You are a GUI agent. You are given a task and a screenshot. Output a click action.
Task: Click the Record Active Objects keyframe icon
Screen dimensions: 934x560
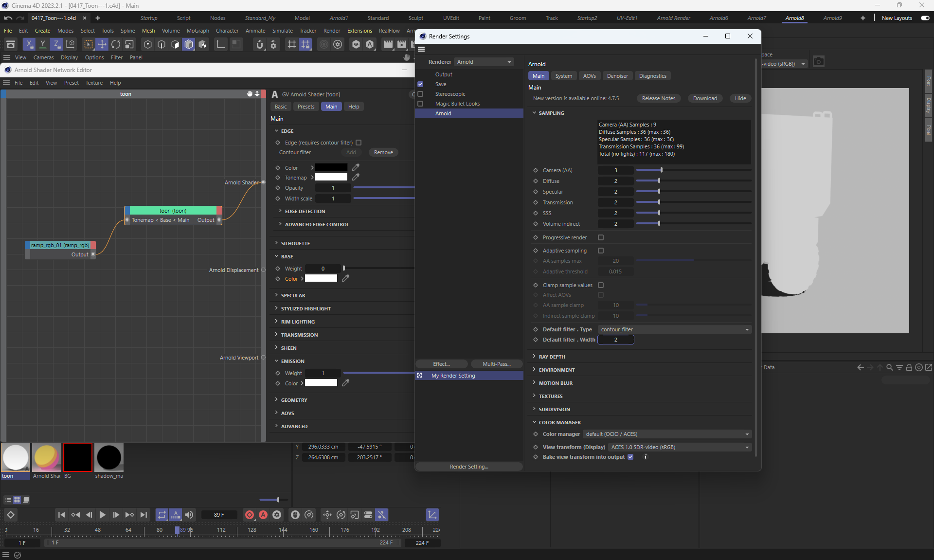[250, 515]
